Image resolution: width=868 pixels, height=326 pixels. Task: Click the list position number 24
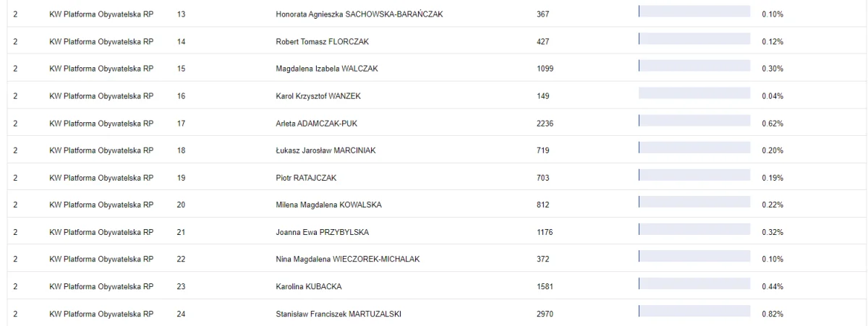(182, 314)
